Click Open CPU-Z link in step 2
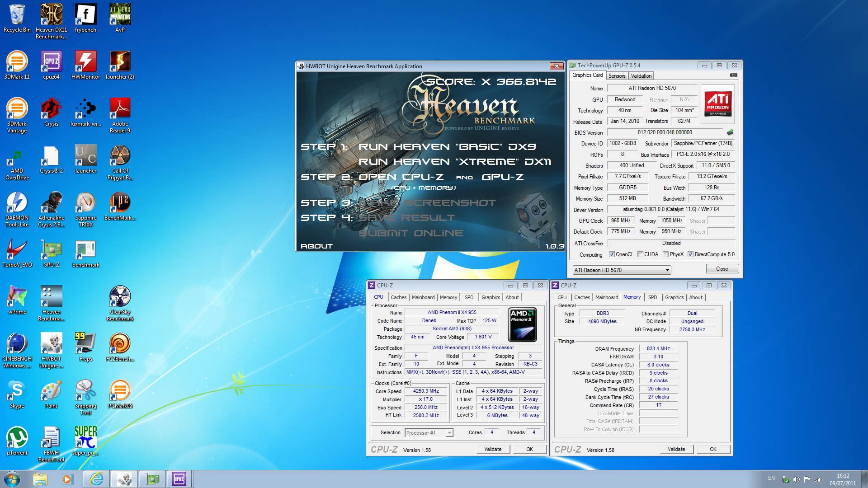 tap(401, 177)
